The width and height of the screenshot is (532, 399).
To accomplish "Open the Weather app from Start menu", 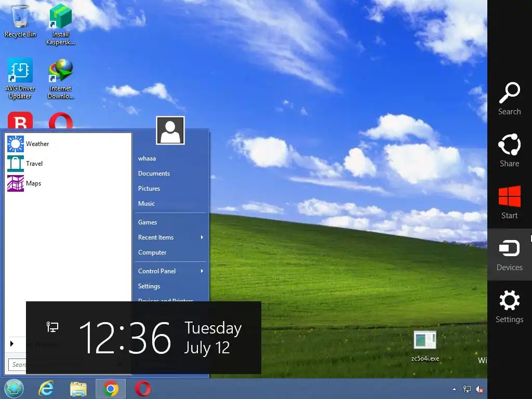I will 68,144.
